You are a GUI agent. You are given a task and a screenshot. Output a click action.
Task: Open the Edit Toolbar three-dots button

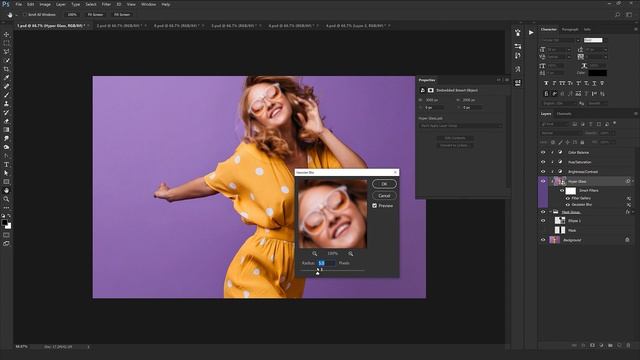tap(7, 208)
